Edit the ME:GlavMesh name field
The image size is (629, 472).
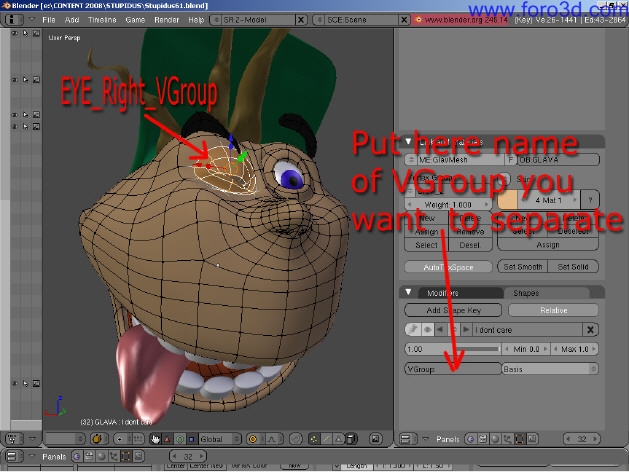(x=460, y=160)
